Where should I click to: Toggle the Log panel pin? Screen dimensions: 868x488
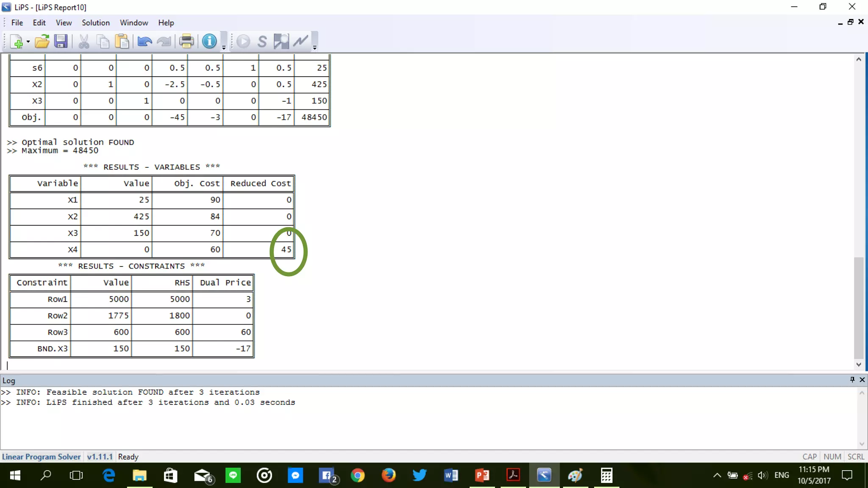[x=852, y=380]
